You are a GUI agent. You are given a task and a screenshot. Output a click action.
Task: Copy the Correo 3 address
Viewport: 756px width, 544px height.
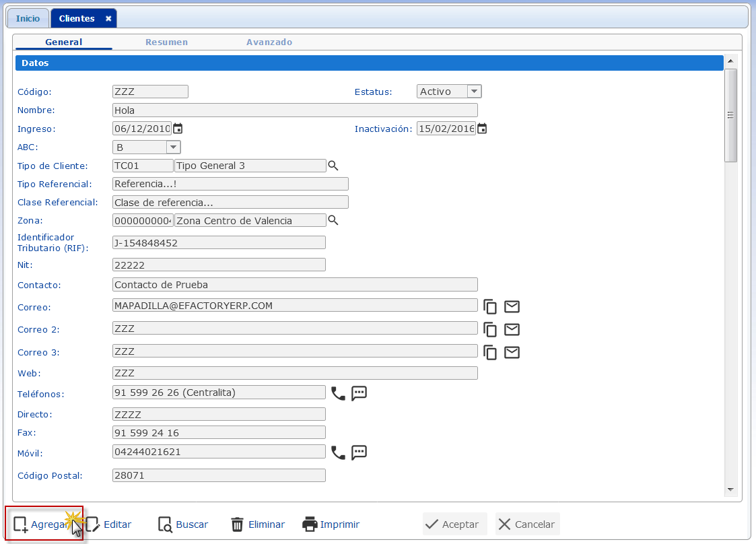coord(491,352)
